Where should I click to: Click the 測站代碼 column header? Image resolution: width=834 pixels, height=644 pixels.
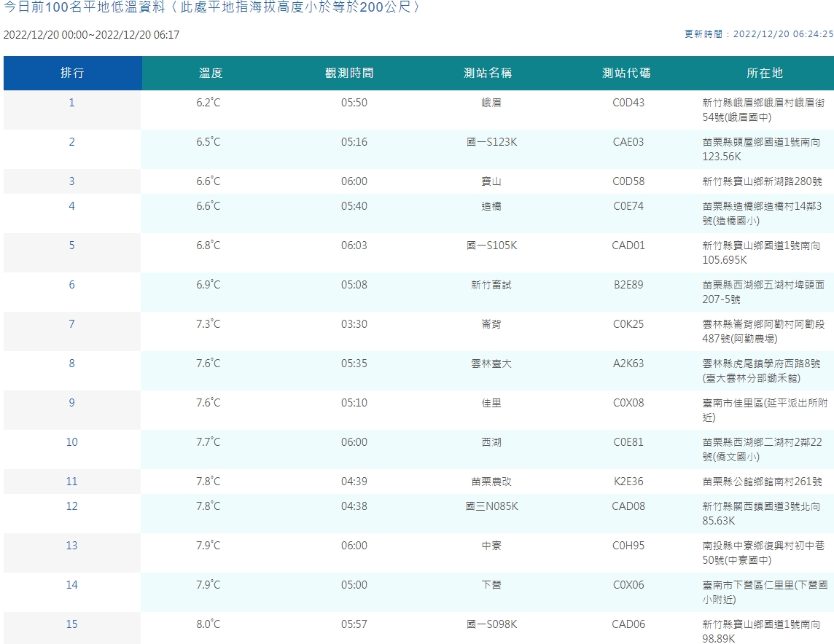pos(626,73)
